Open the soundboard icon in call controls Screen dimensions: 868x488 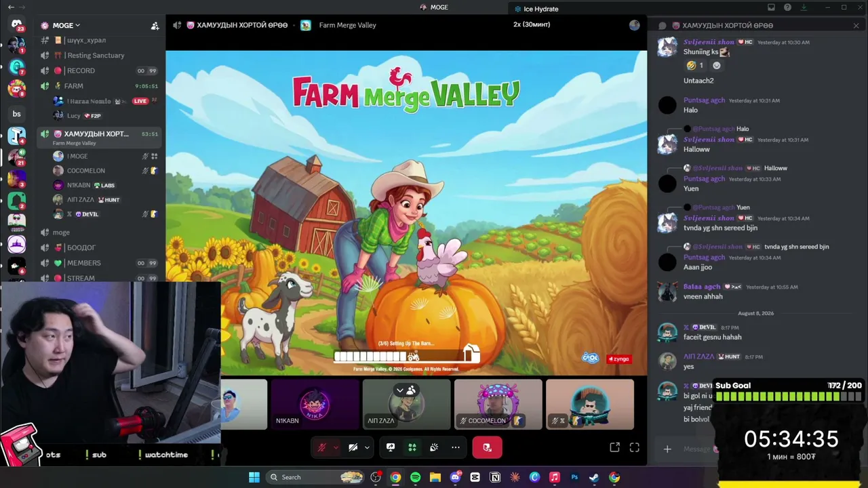(434, 447)
